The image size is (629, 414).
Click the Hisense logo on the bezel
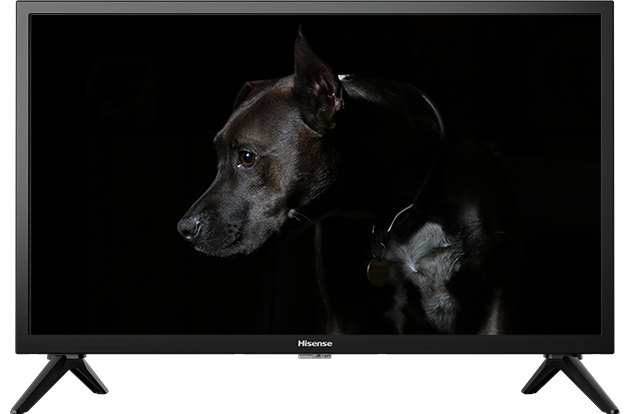point(315,343)
